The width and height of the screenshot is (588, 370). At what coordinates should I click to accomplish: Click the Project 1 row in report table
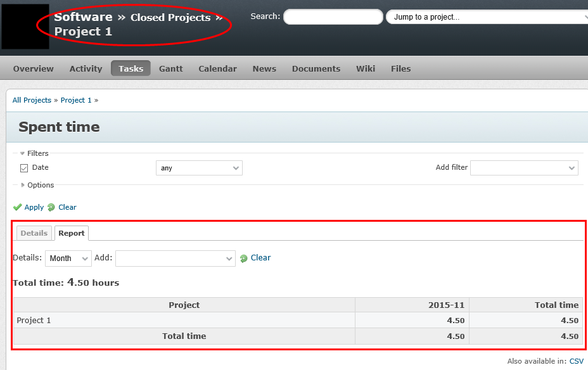[x=298, y=320]
